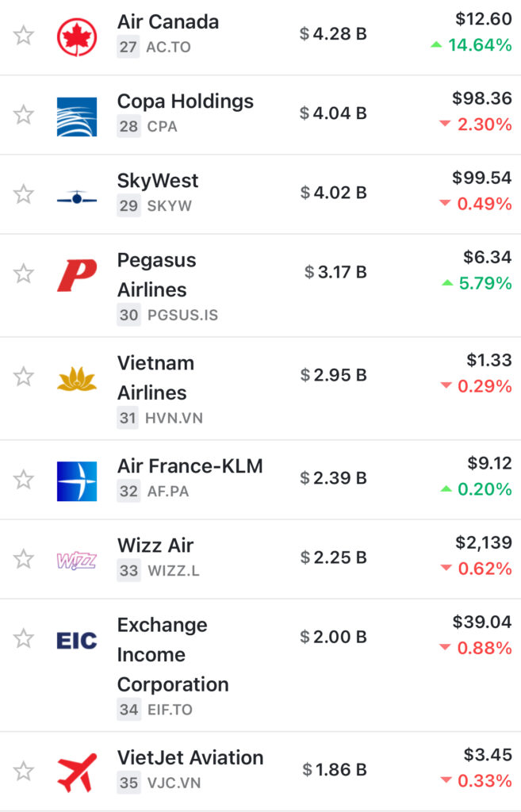
Task: Open the Air France-KLM blue logo
Action: [77, 481]
